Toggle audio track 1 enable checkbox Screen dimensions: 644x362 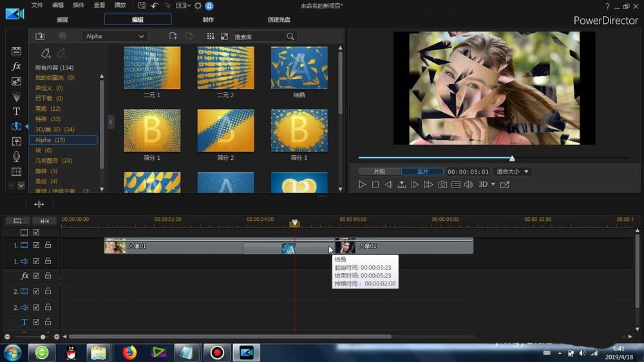coord(36,261)
